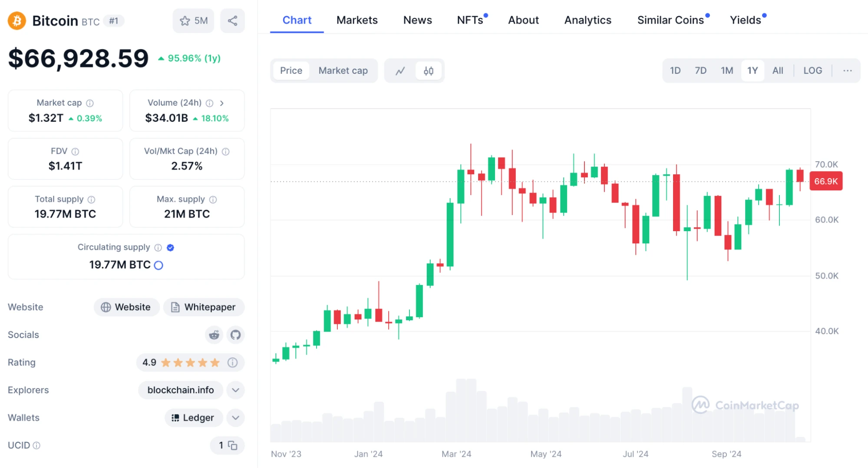Image resolution: width=868 pixels, height=468 pixels.
Task: Switch to the Yields tab
Action: 746,20
